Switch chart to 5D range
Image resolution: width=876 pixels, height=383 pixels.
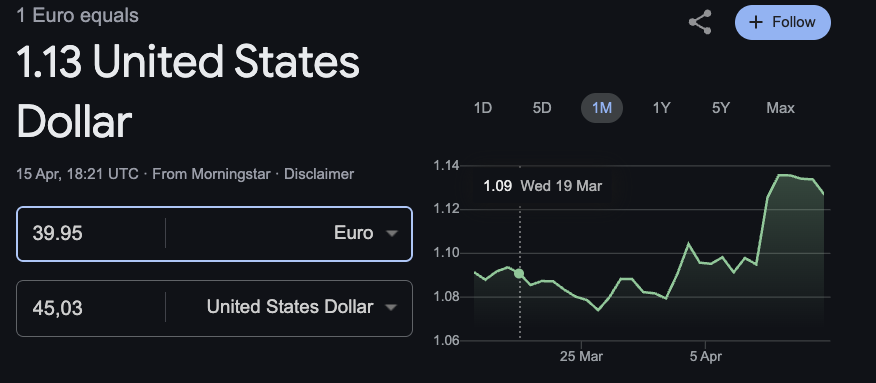[x=542, y=108]
